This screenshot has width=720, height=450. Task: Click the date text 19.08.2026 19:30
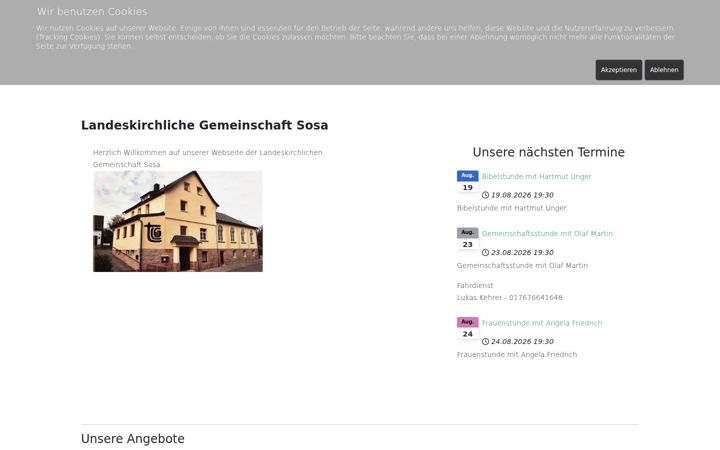pyautogui.click(x=522, y=195)
